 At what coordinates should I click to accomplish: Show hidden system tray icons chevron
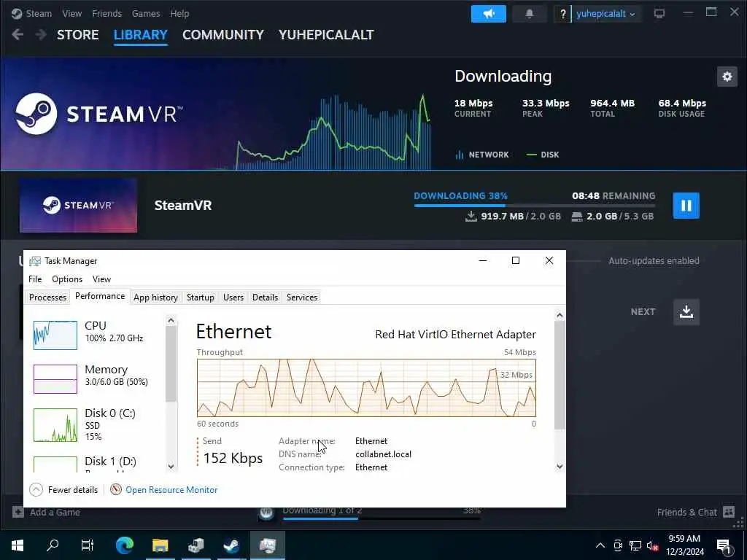(x=600, y=545)
